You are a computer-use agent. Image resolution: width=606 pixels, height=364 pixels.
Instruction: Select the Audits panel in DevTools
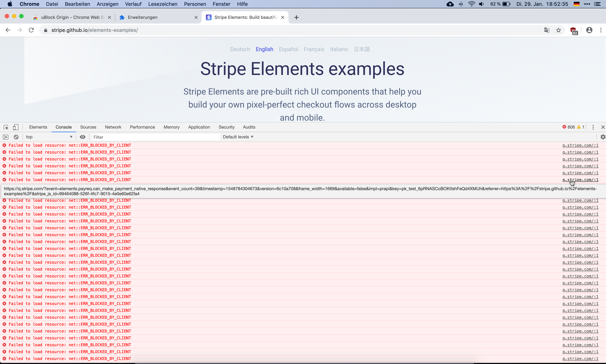(249, 127)
